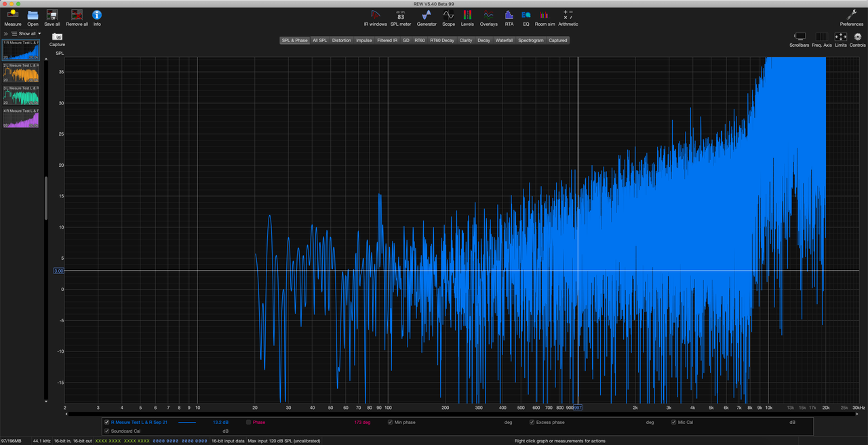Click the 44.1 kHz sample rate status
The width and height of the screenshot is (868, 445).
tap(41, 441)
